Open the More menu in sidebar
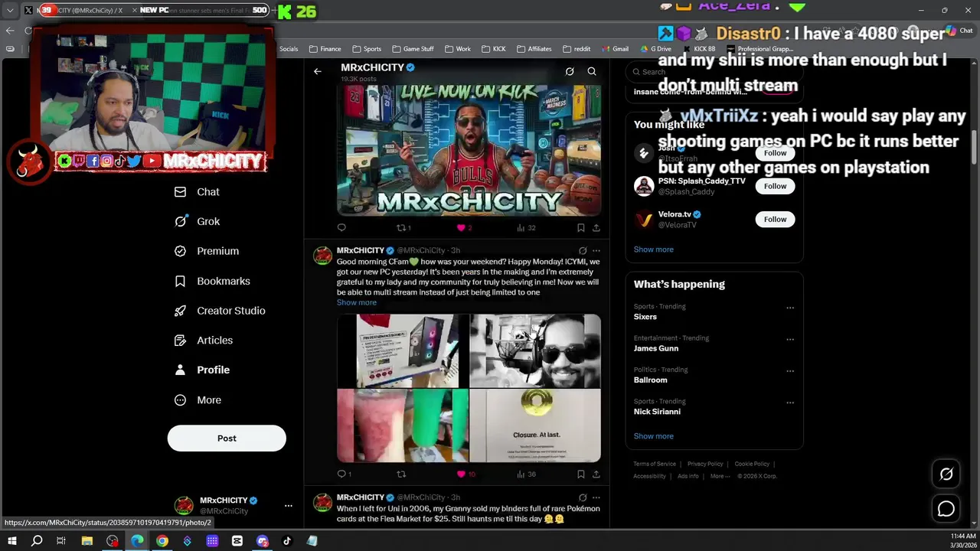Image resolution: width=980 pixels, height=551 pixels. coord(198,399)
